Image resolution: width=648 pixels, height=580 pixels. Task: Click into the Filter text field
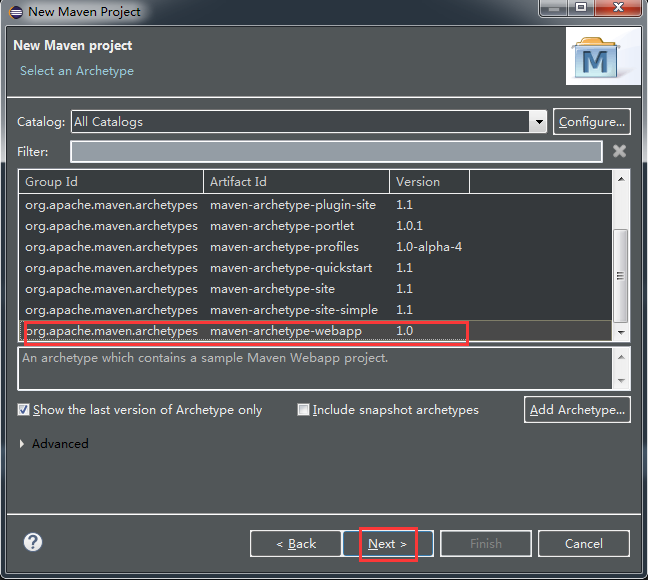[336, 151]
